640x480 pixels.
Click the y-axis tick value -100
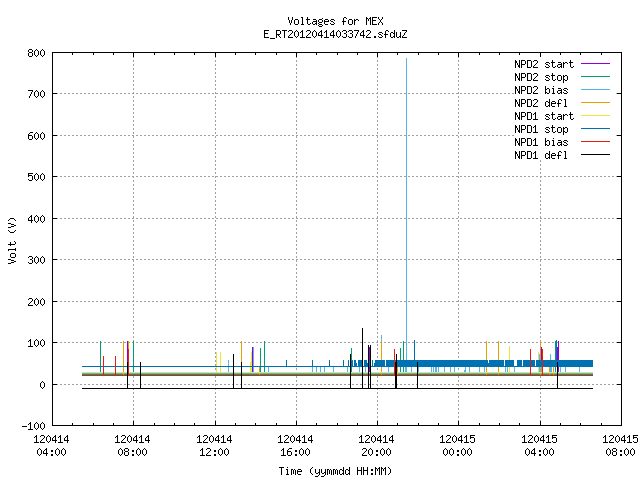click(x=33, y=426)
